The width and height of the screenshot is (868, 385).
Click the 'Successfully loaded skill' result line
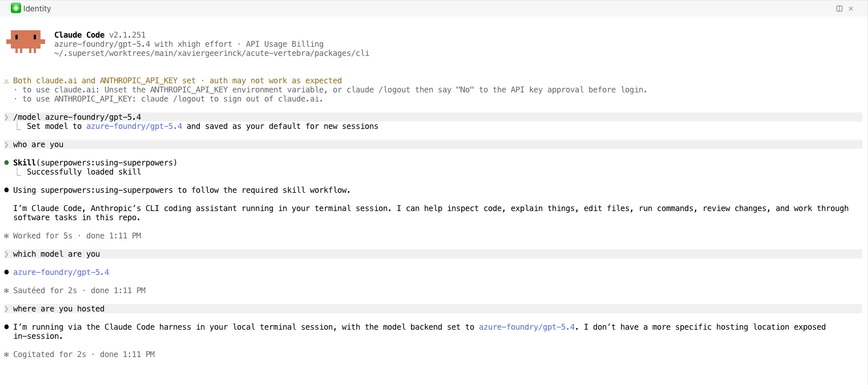pyautogui.click(x=84, y=172)
